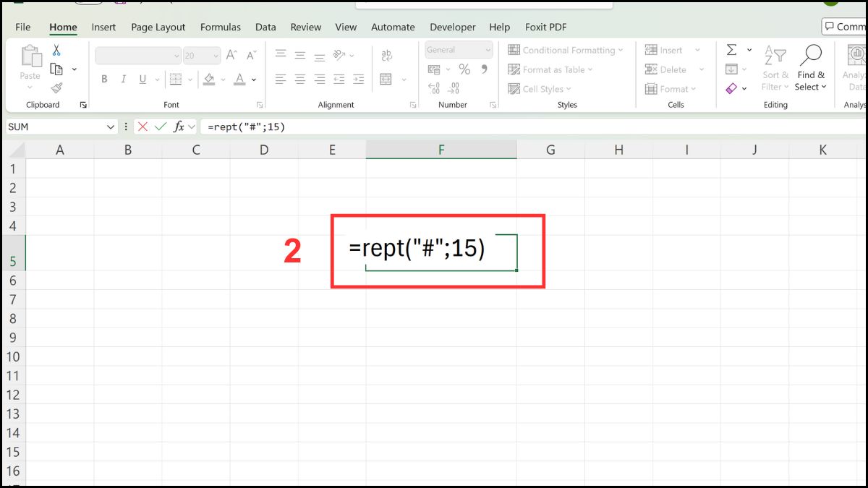This screenshot has height=488, width=868.
Task: Cut the selection using the scissors icon
Action: (55, 50)
